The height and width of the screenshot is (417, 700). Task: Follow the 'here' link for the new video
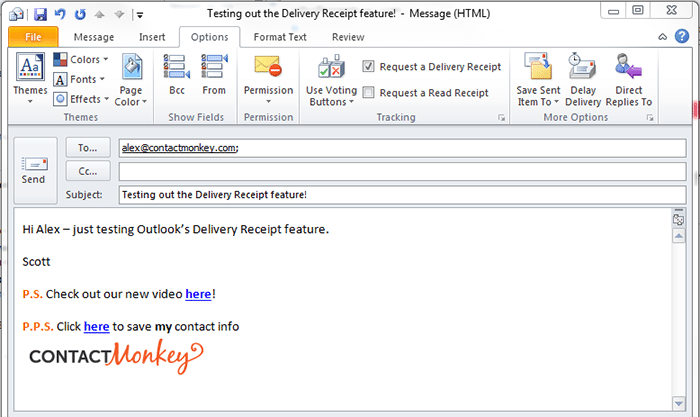coord(198,294)
